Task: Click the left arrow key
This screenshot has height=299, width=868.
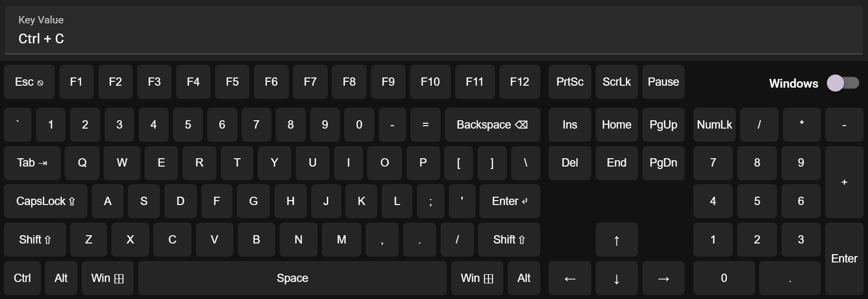Action: pyautogui.click(x=570, y=278)
